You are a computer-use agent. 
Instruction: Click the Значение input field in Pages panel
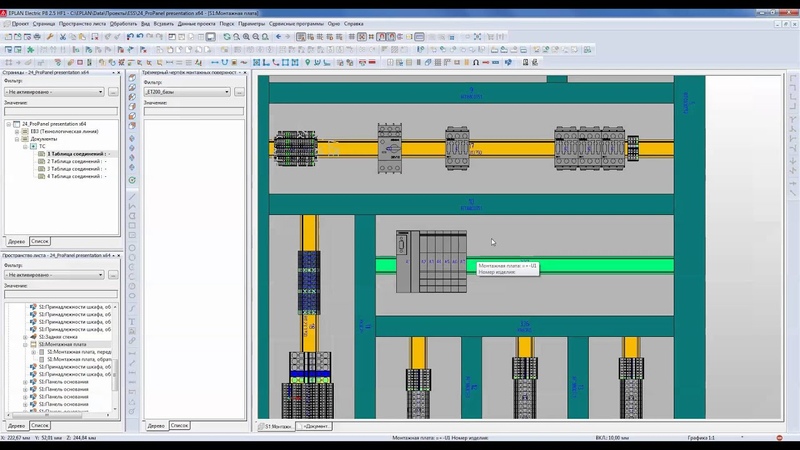61,111
